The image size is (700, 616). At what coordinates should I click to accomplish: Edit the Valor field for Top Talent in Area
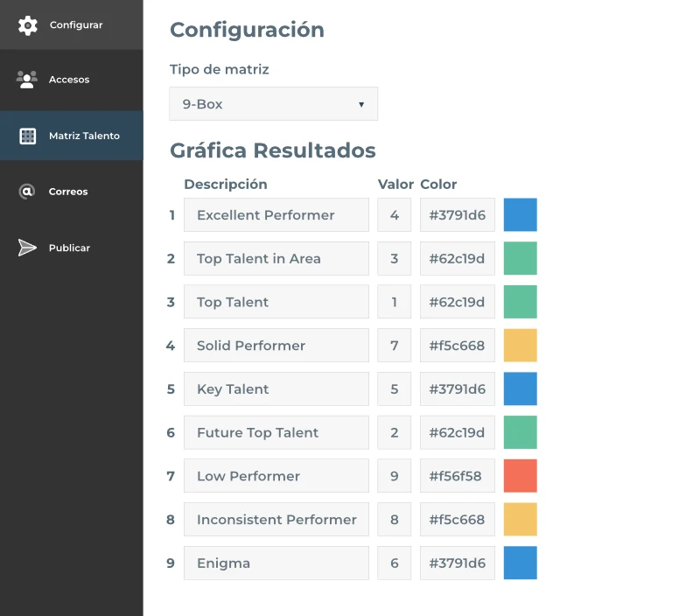pyautogui.click(x=395, y=259)
